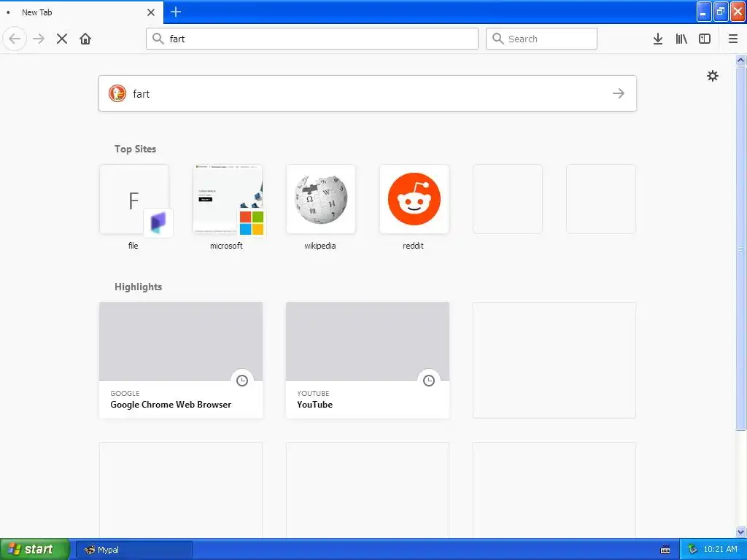This screenshot has width=747, height=560.
Task: Open the microsoft top site tile
Action: pyautogui.click(x=228, y=200)
